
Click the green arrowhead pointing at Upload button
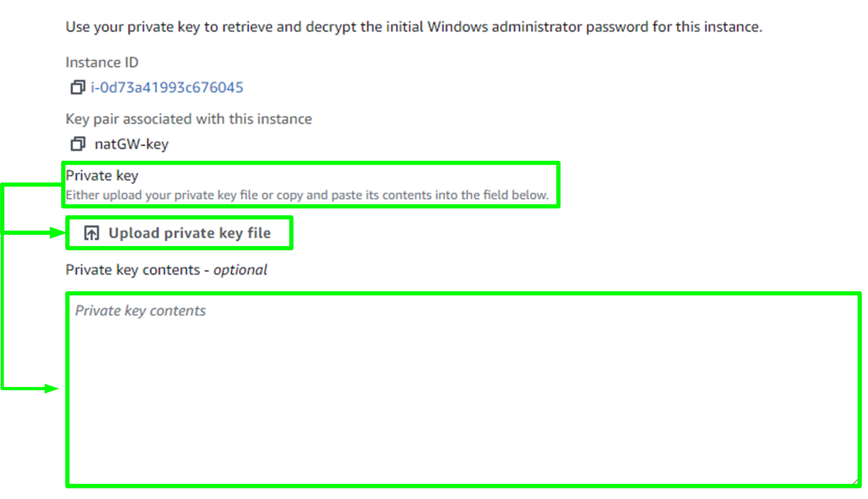pyautogui.click(x=58, y=233)
